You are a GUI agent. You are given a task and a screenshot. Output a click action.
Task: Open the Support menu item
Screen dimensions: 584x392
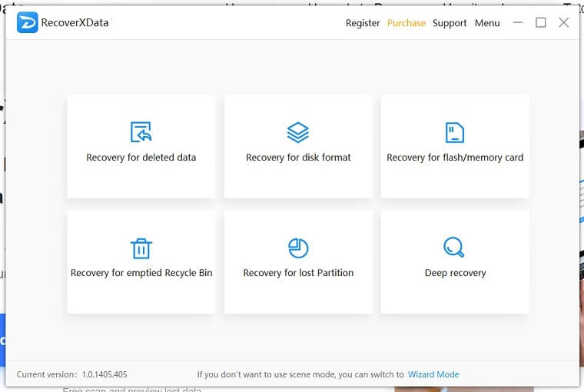[x=450, y=23]
